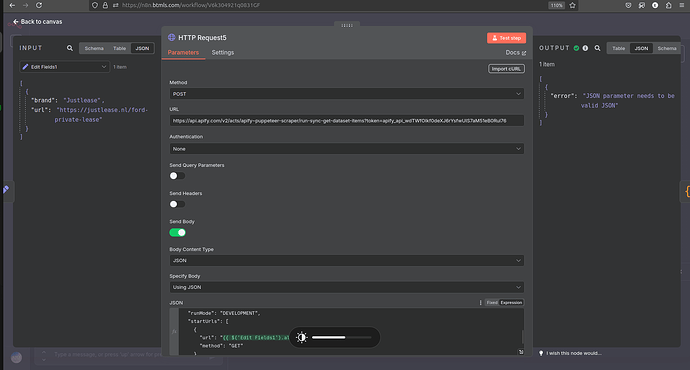
Task: Expand the JSON editor to full view
Action: tap(521, 352)
